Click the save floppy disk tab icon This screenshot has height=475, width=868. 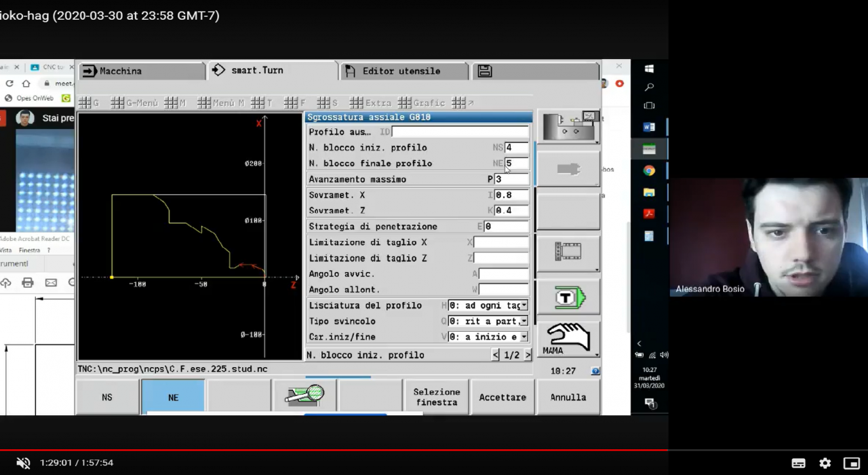(x=485, y=71)
